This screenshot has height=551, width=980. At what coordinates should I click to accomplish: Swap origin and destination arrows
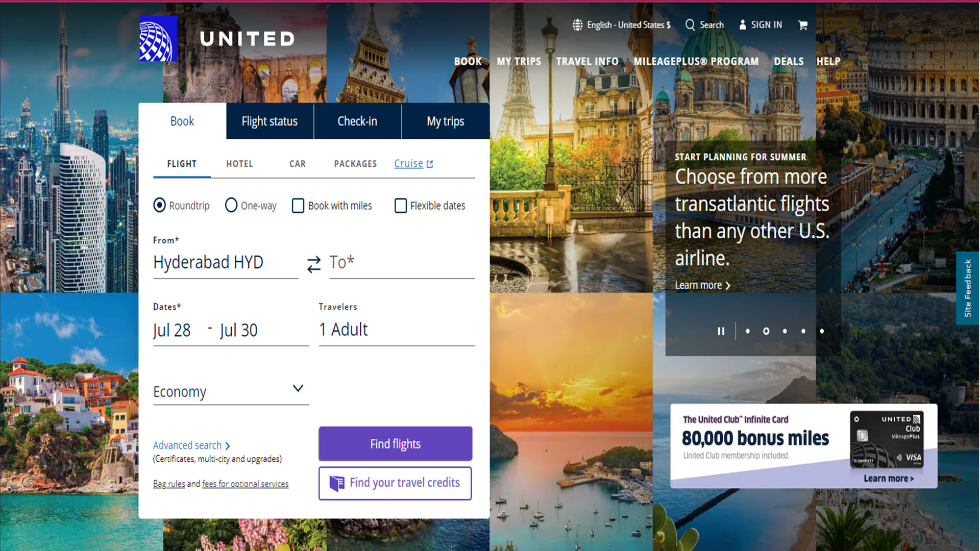click(314, 264)
